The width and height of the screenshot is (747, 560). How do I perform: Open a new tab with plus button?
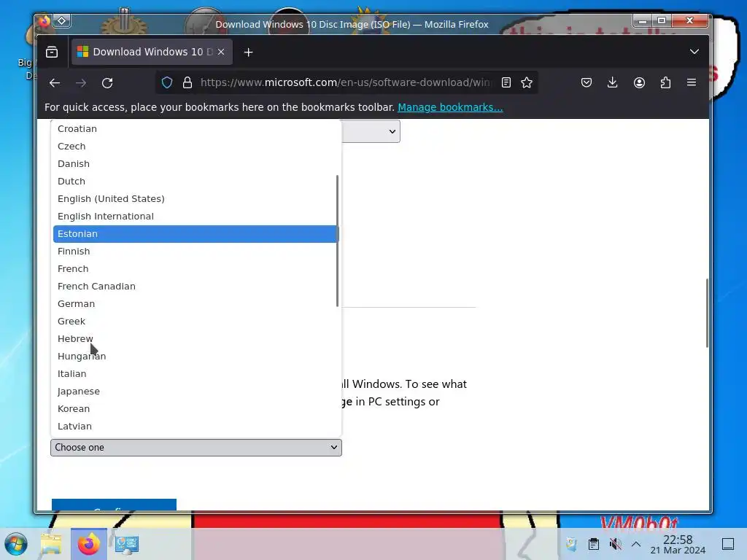pos(248,52)
